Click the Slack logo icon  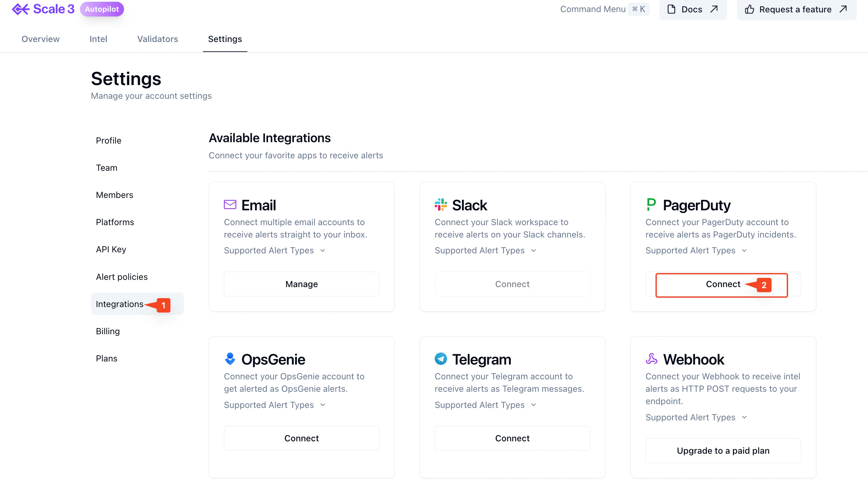coord(441,204)
